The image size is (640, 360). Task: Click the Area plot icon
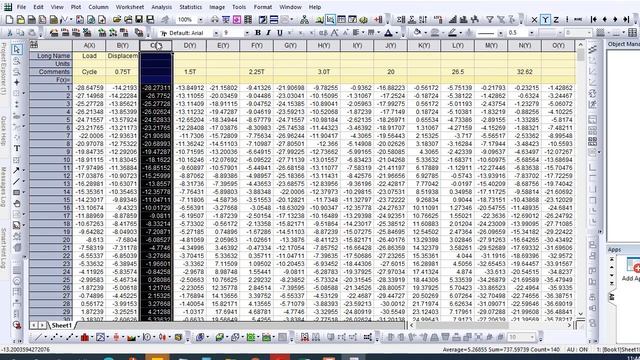tap(131, 337)
